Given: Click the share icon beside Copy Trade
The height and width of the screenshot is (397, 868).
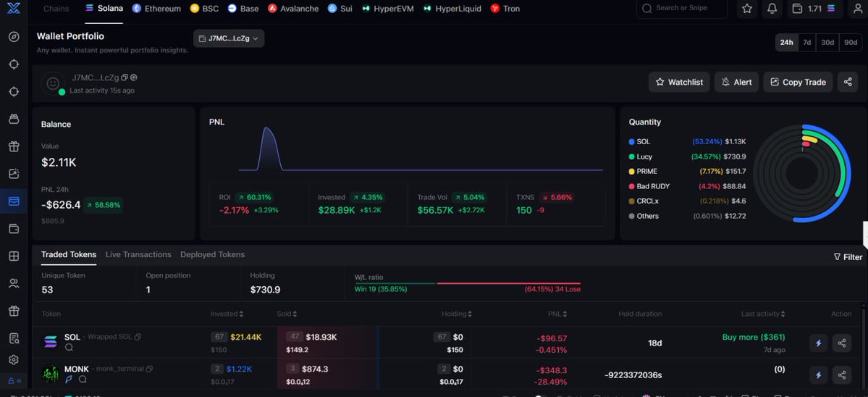Looking at the screenshot, I should [848, 82].
